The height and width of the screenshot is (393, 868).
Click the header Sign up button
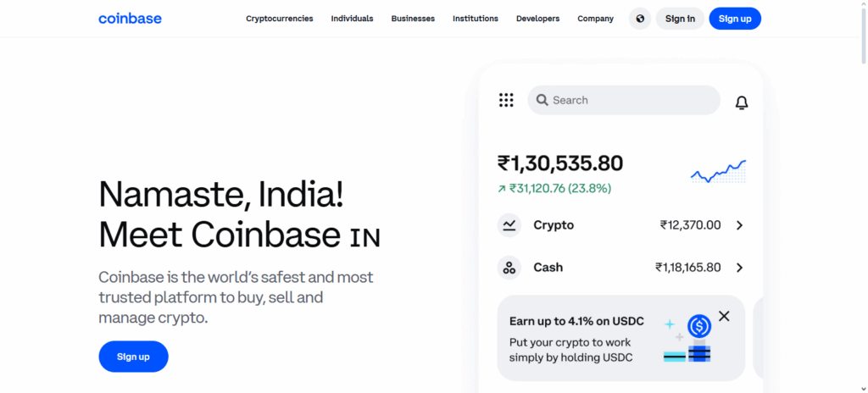click(735, 19)
